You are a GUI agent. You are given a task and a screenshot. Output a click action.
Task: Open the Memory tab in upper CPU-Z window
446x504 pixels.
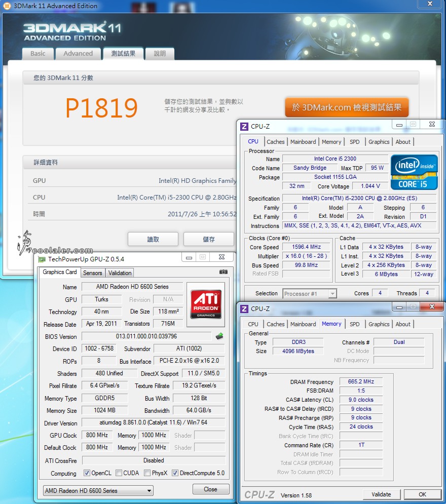click(331, 142)
